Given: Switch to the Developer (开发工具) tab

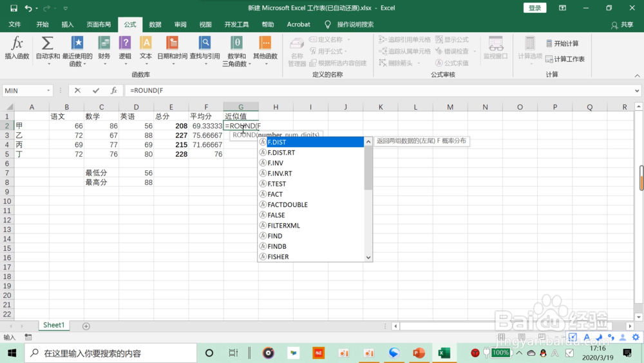Looking at the screenshot, I should tap(236, 25).
